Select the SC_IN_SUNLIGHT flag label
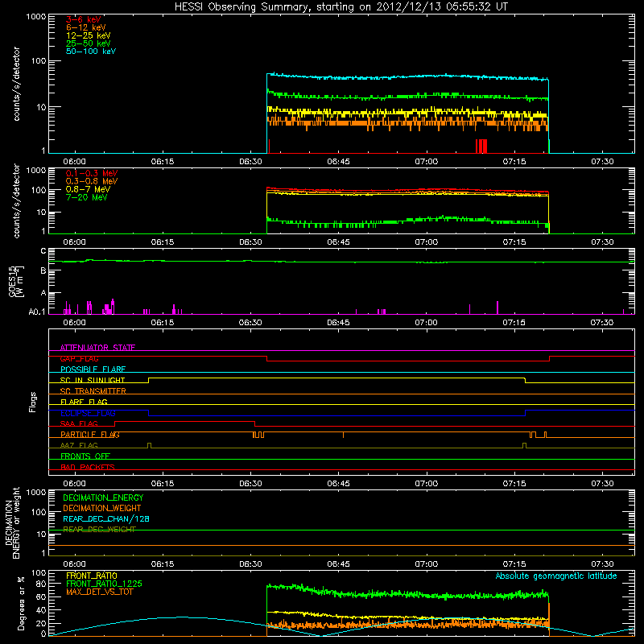 click(92, 380)
